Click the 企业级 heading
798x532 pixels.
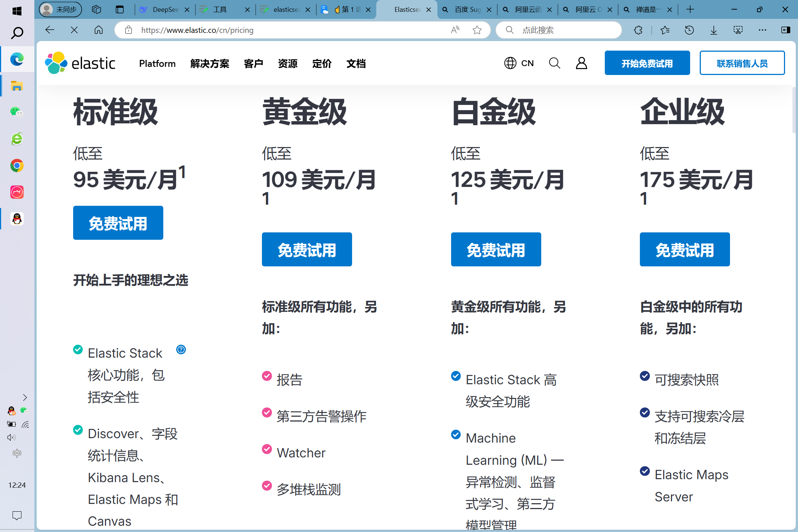pyautogui.click(x=682, y=112)
